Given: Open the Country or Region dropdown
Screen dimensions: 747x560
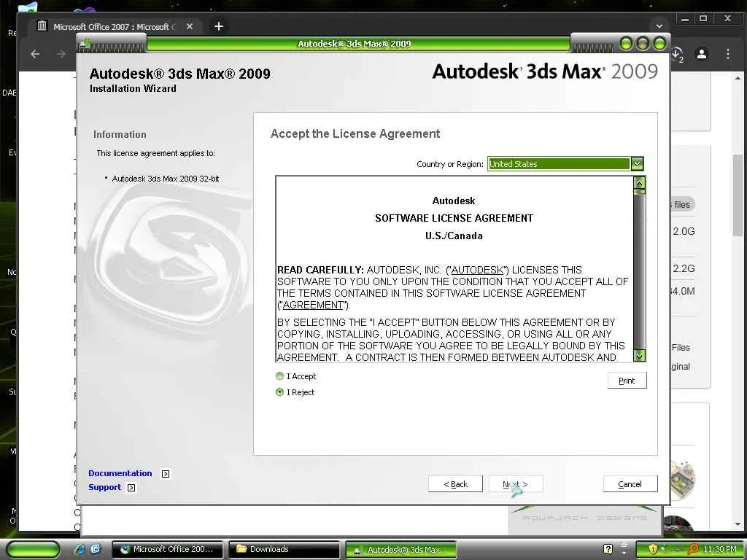Looking at the screenshot, I should click(637, 164).
